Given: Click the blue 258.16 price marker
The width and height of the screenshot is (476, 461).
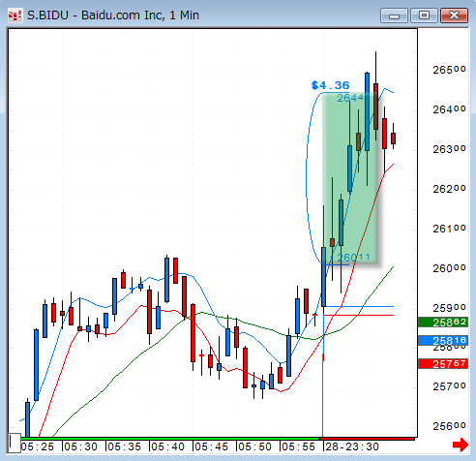Looking at the screenshot, I should pos(443,340).
